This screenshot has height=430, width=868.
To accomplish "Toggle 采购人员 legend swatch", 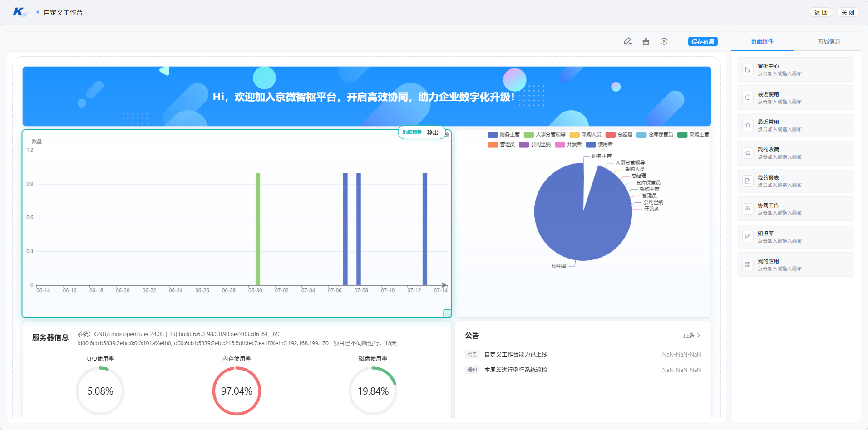I will pos(575,135).
